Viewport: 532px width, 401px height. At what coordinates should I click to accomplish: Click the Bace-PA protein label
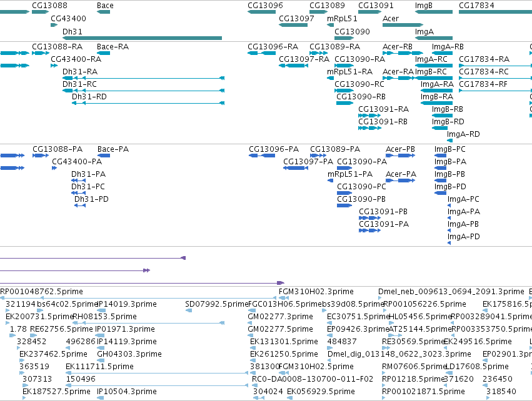click(x=113, y=149)
